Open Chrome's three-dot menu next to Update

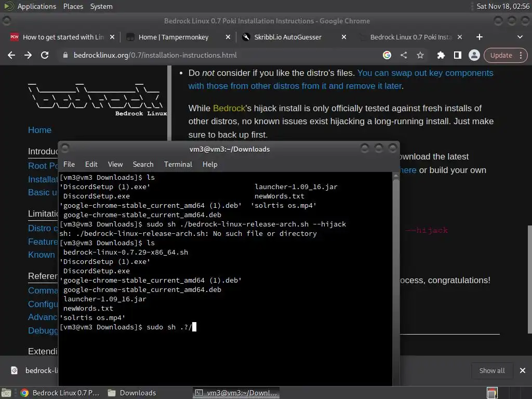click(x=521, y=55)
